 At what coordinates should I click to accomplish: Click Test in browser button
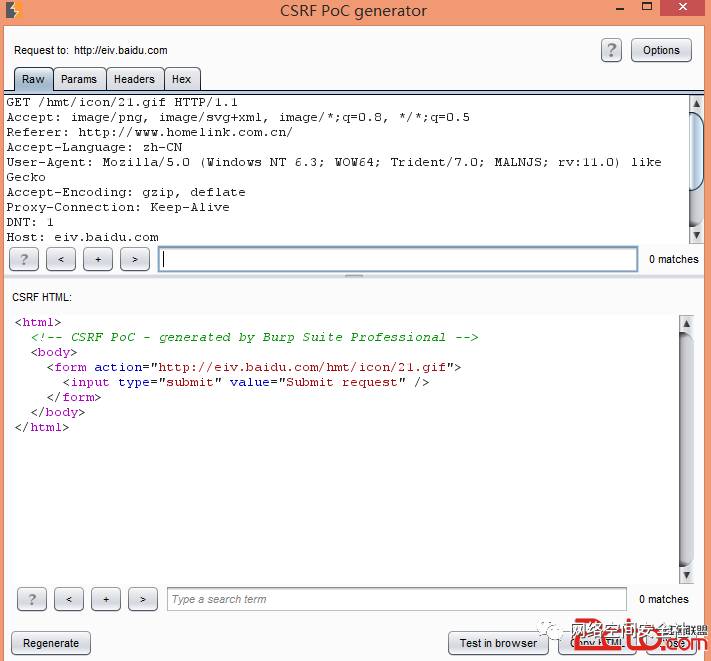[498, 643]
